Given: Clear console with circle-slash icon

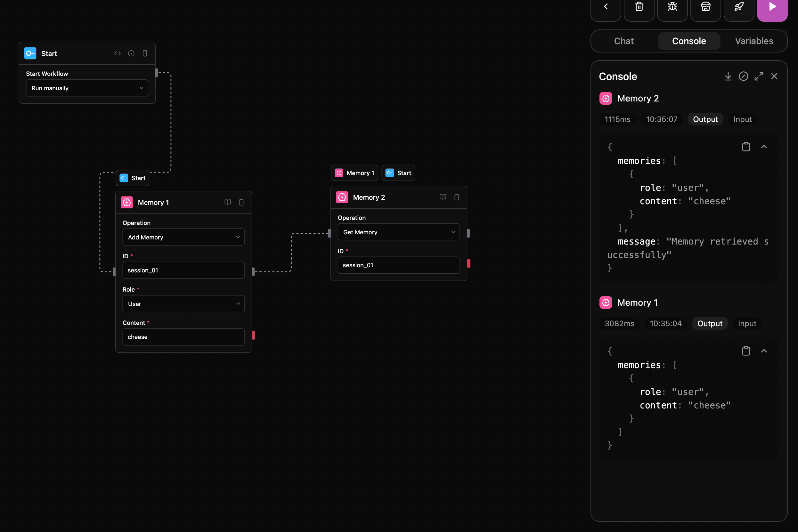Looking at the screenshot, I should pyautogui.click(x=743, y=76).
